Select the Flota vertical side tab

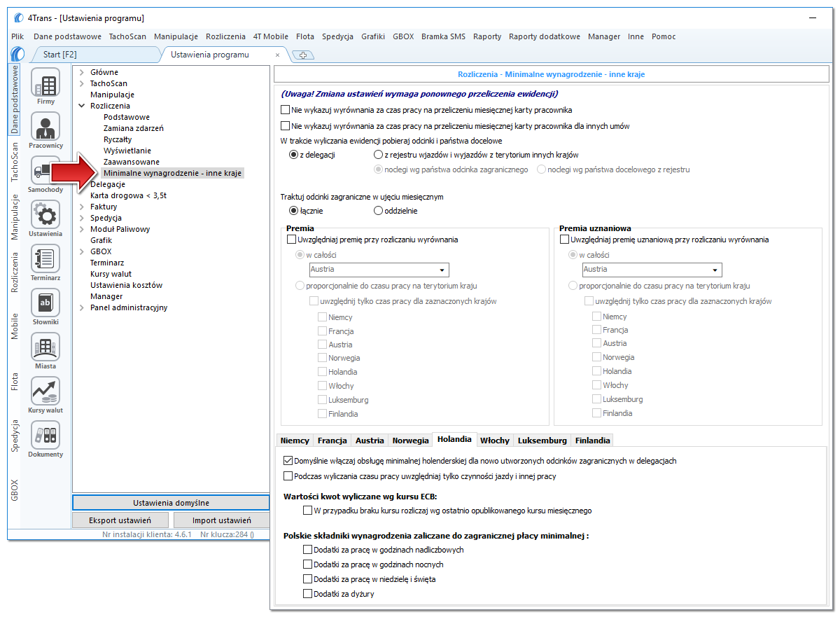(15, 382)
